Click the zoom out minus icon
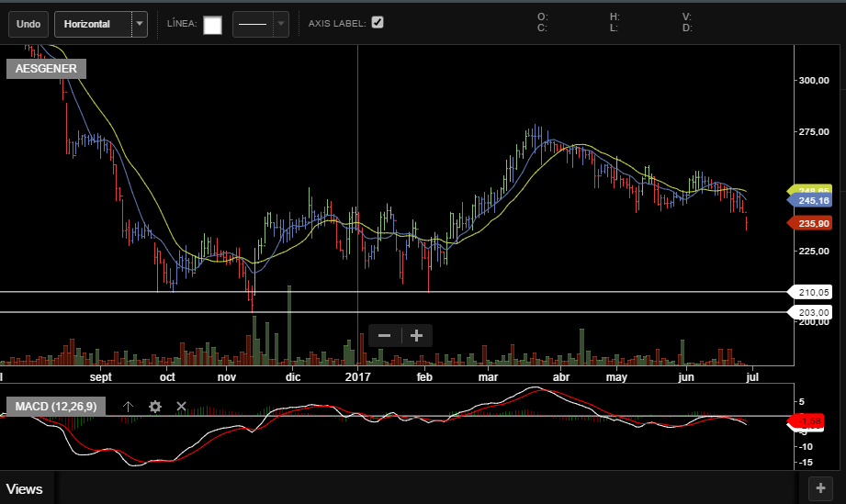Screen dimensions: 846x504 [384, 336]
